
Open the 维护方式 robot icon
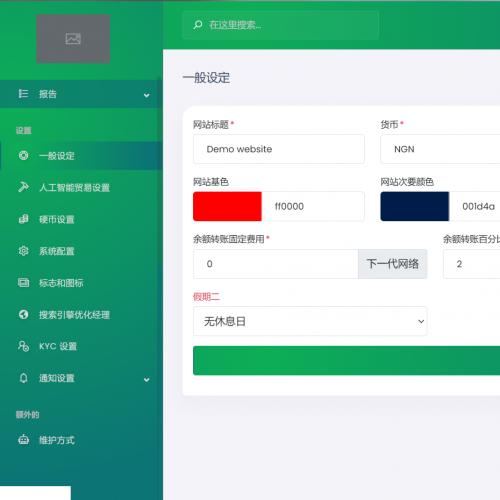[23, 440]
